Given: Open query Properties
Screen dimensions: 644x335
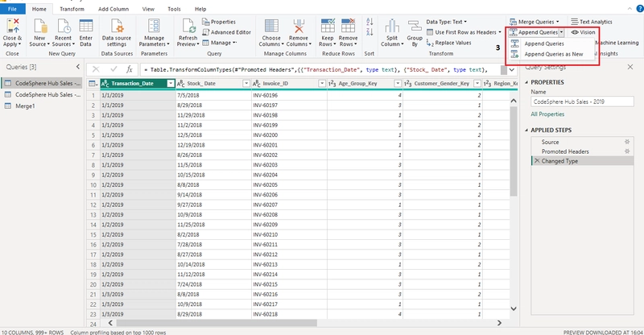Looking at the screenshot, I should point(219,22).
